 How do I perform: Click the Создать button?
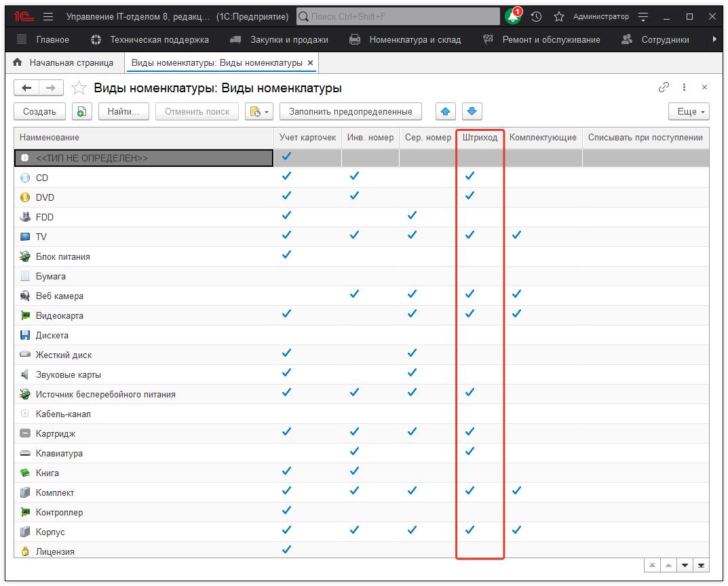pos(39,111)
